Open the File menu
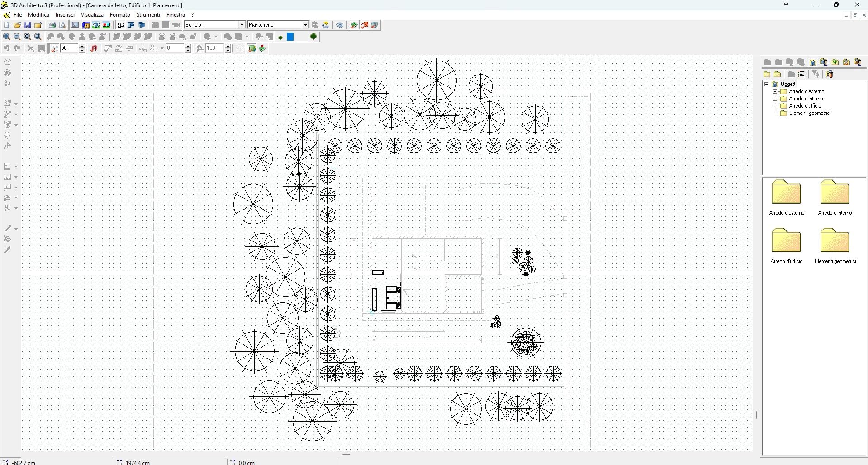This screenshot has height=465, width=868. point(18,15)
